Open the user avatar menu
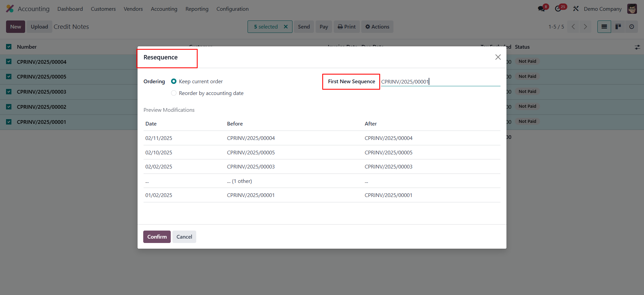644x295 pixels. point(632,9)
